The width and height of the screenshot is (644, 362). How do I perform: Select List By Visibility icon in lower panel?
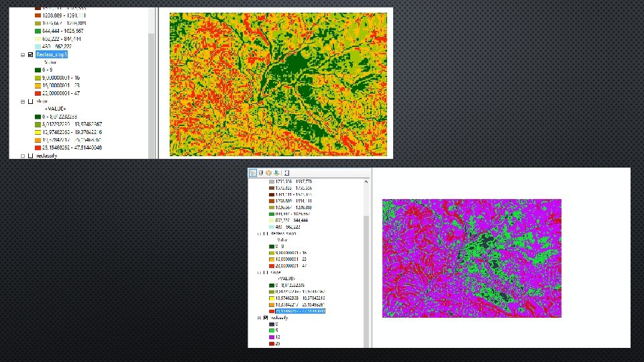click(268, 173)
